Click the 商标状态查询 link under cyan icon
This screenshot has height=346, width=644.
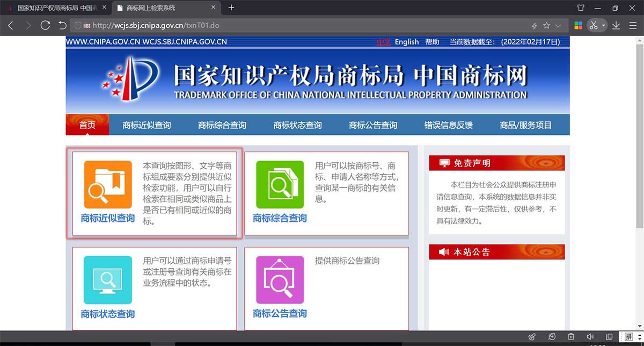pyautogui.click(x=108, y=314)
